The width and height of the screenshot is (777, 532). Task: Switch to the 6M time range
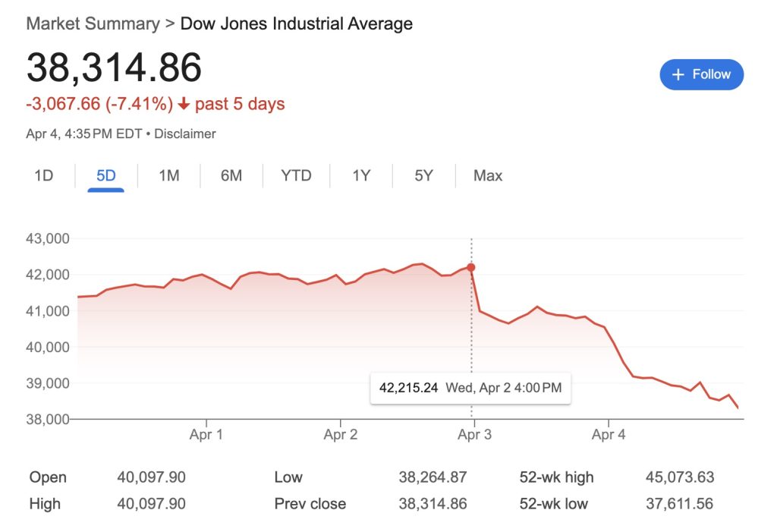point(231,175)
